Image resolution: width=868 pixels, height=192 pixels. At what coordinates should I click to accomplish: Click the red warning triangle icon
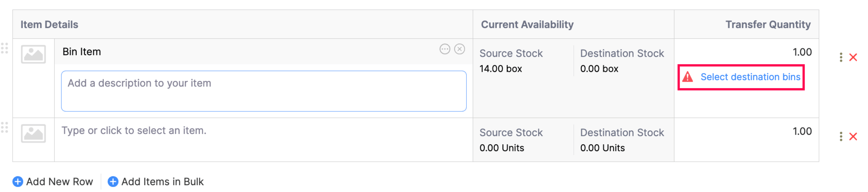tap(688, 77)
